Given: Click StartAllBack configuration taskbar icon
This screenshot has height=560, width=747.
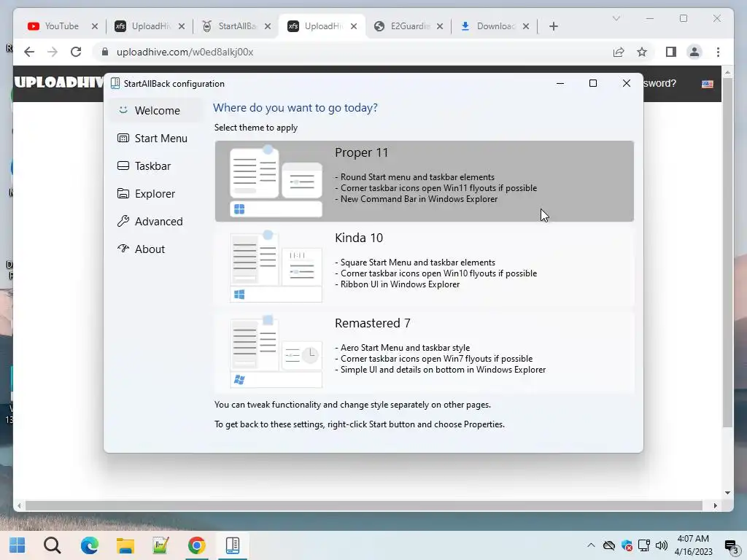Looking at the screenshot, I should pyautogui.click(x=233, y=545).
